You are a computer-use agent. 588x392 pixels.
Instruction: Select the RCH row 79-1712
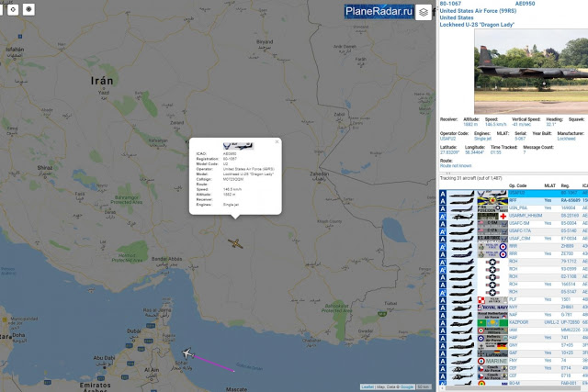(514, 262)
